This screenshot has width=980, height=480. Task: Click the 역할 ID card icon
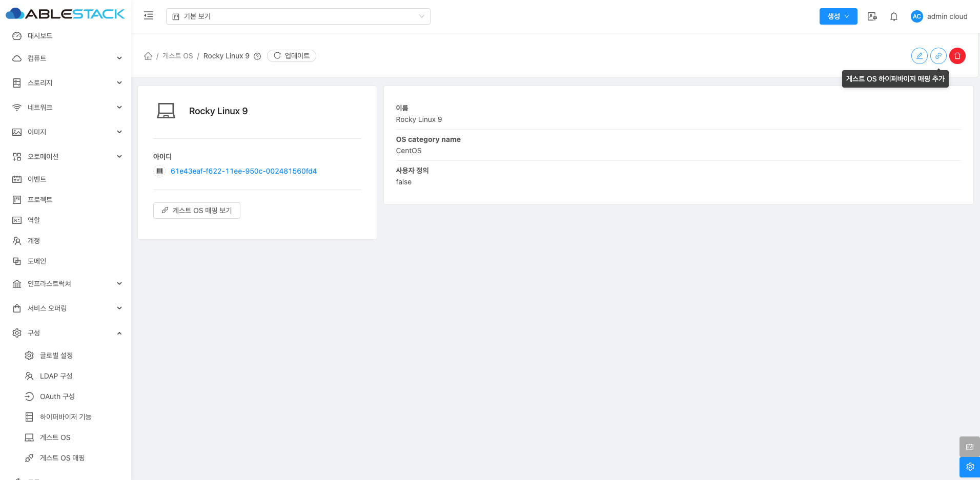pos(17,220)
